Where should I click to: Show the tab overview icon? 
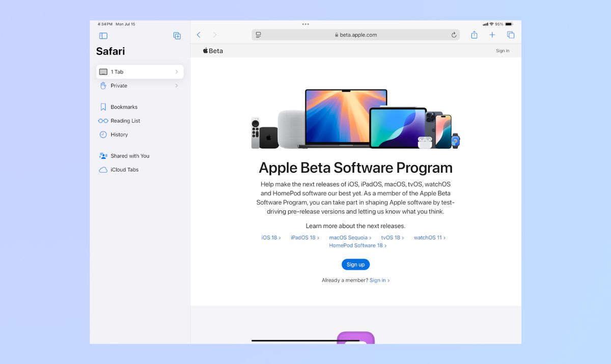[x=511, y=35]
